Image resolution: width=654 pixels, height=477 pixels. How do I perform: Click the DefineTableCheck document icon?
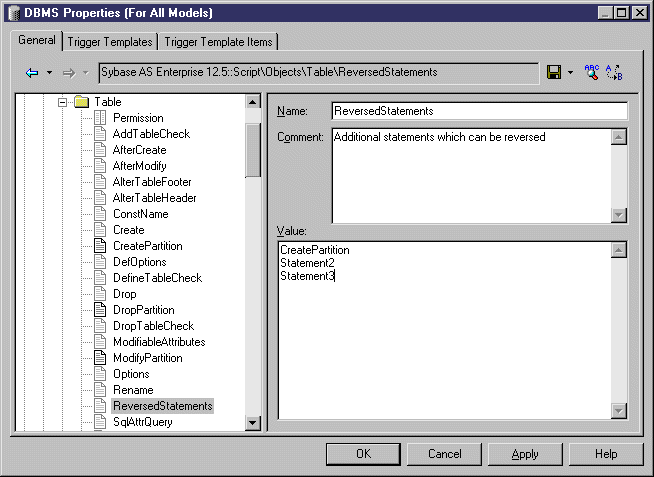100,278
